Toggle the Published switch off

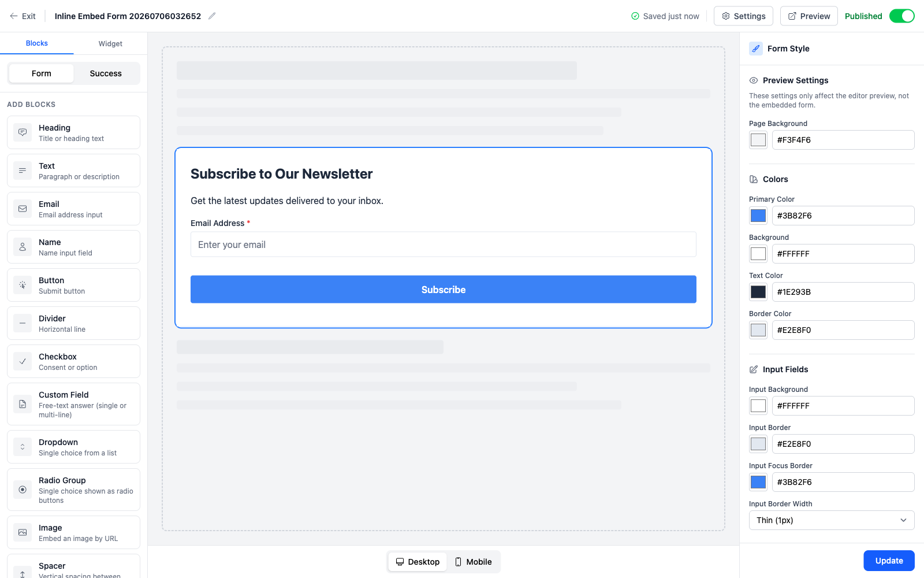pyautogui.click(x=901, y=16)
